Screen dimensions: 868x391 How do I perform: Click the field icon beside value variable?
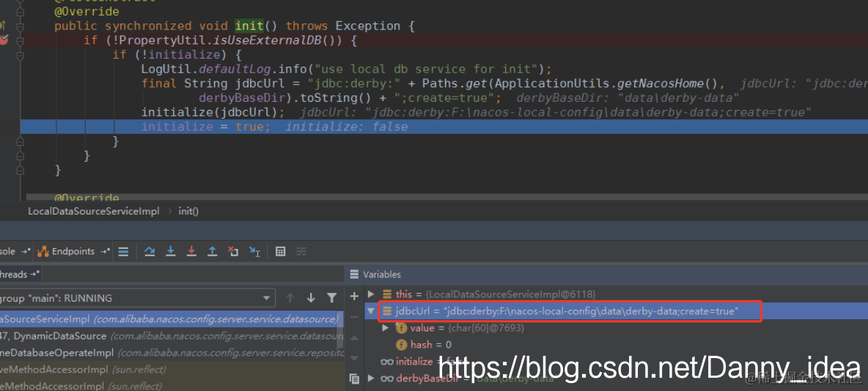pyautogui.click(x=402, y=328)
